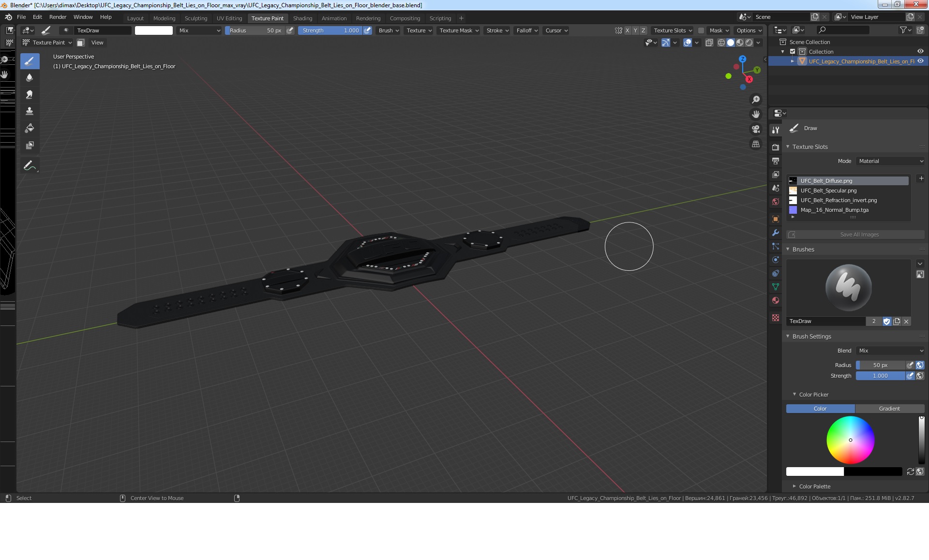Open the Active Tool properties tab

(x=776, y=130)
